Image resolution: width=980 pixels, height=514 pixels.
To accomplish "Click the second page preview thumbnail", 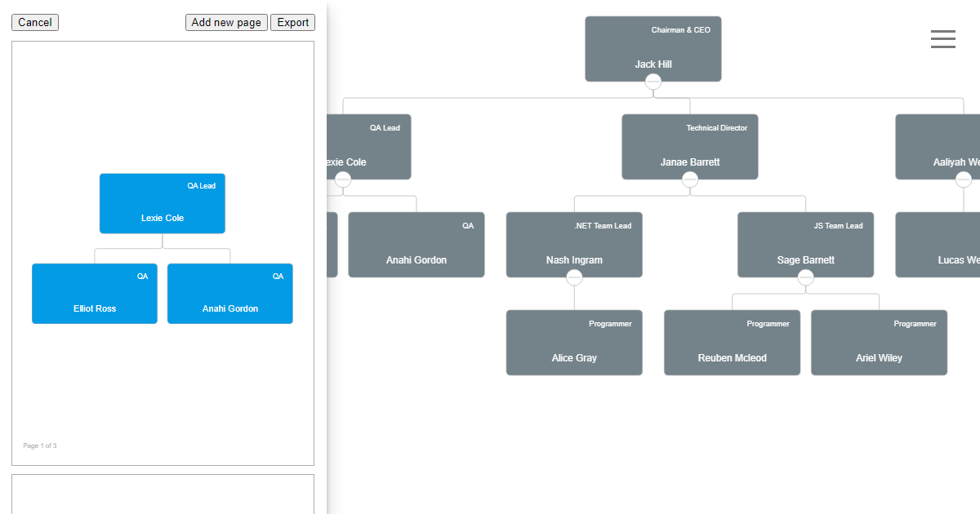I will click(163, 494).
